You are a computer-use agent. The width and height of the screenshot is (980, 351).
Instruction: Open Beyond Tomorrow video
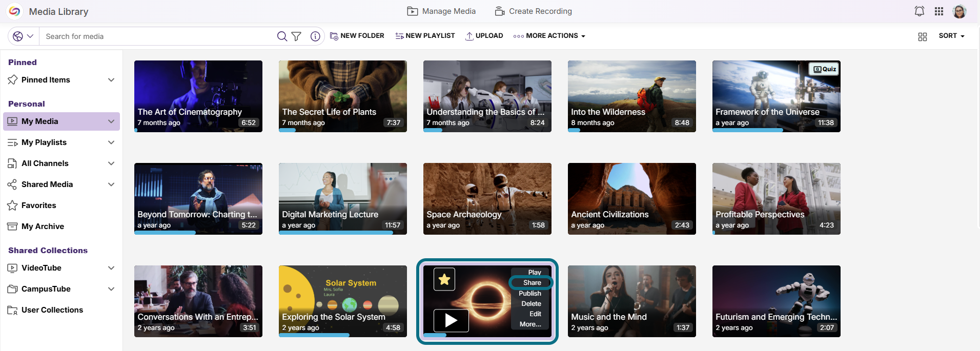coord(198,199)
